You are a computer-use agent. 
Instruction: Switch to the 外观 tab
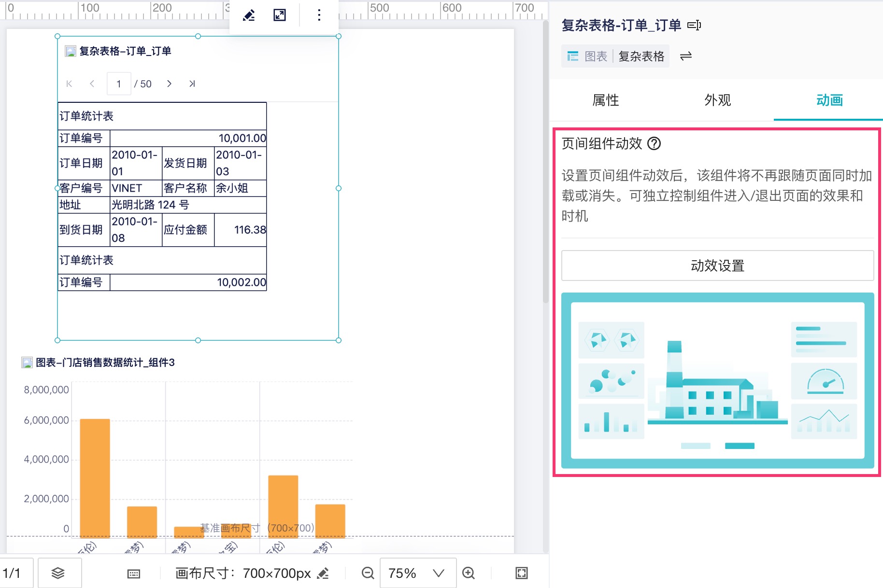point(717,100)
